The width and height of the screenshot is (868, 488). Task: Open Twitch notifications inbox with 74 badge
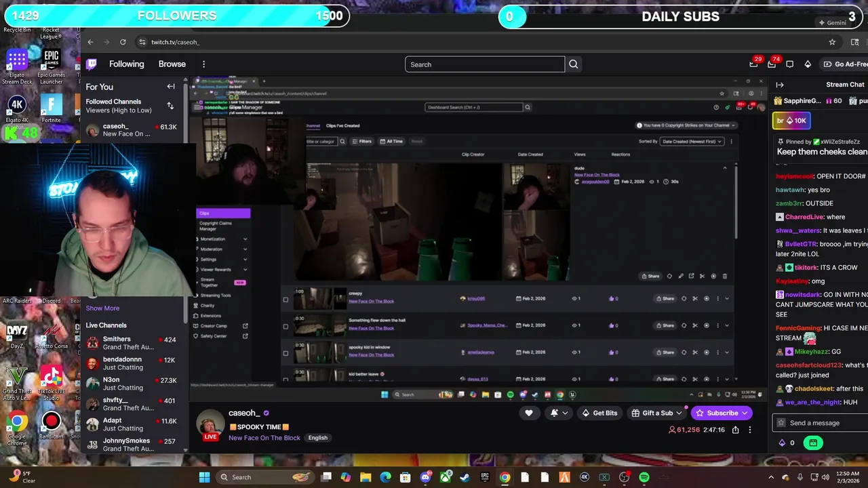coord(772,64)
